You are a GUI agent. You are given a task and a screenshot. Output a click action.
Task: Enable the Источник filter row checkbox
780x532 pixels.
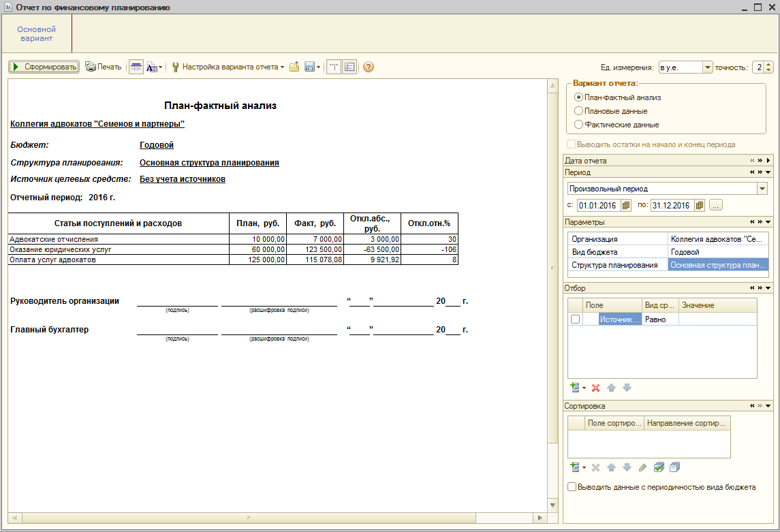tap(576, 319)
